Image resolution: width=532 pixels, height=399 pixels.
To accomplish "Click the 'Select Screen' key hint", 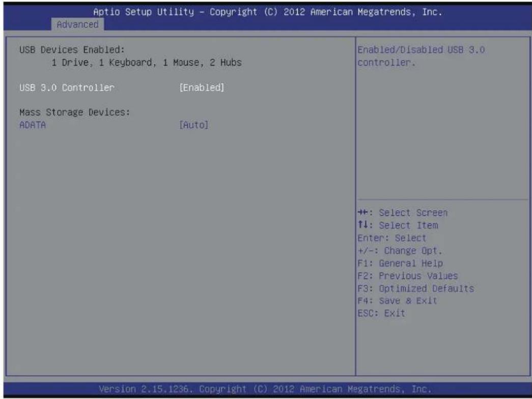I will [403, 213].
